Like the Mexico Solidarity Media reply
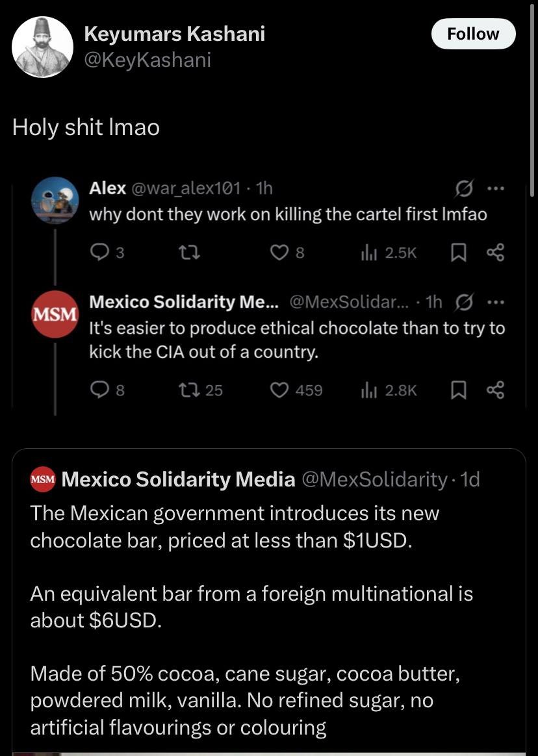This screenshot has height=756, width=538. (x=279, y=390)
